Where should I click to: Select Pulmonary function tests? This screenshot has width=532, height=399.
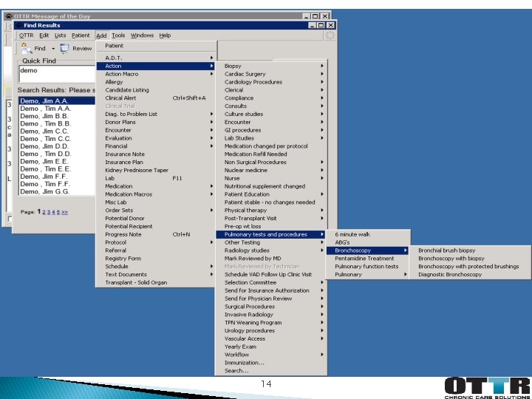[367, 267]
